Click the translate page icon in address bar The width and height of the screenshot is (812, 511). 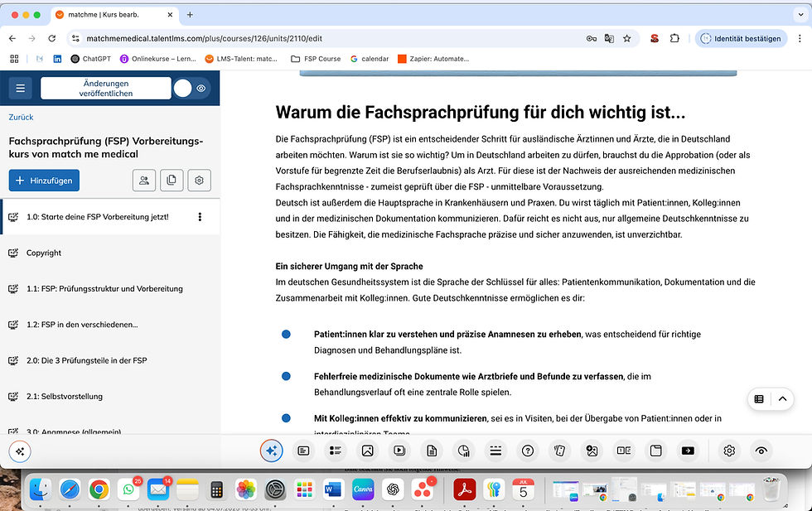tap(609, 38)
